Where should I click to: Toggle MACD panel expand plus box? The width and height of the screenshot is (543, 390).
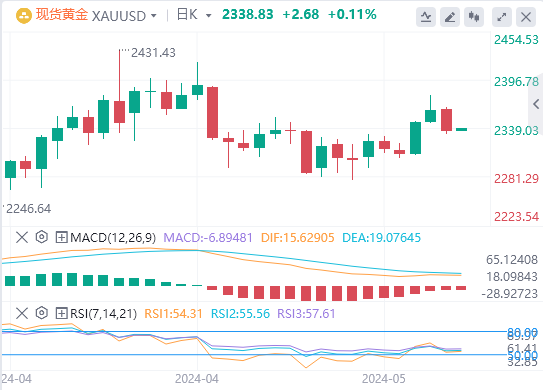(61, 238)
